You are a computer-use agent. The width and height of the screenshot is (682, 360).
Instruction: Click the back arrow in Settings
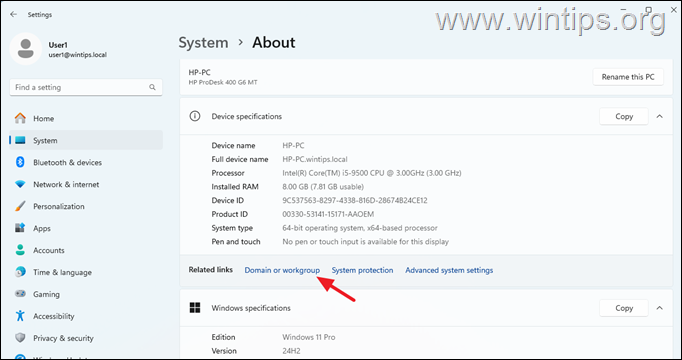pyautogui.click(x=13, y=14)
